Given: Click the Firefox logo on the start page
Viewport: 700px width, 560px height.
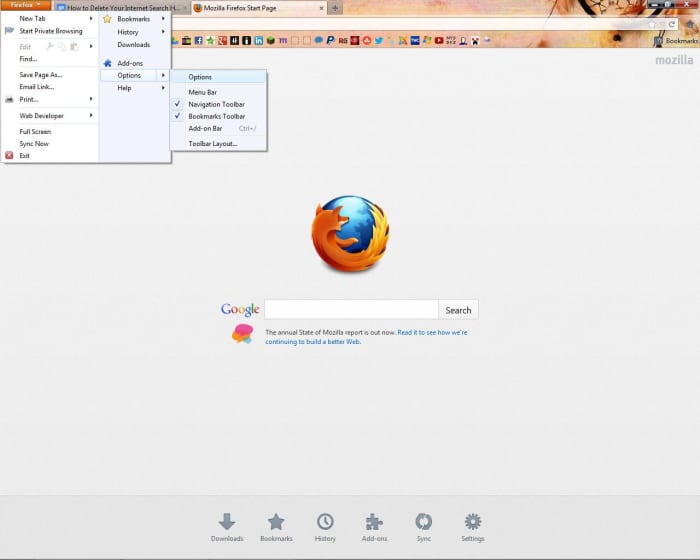Looking at the screenshot, I should [x=350, y=233].
